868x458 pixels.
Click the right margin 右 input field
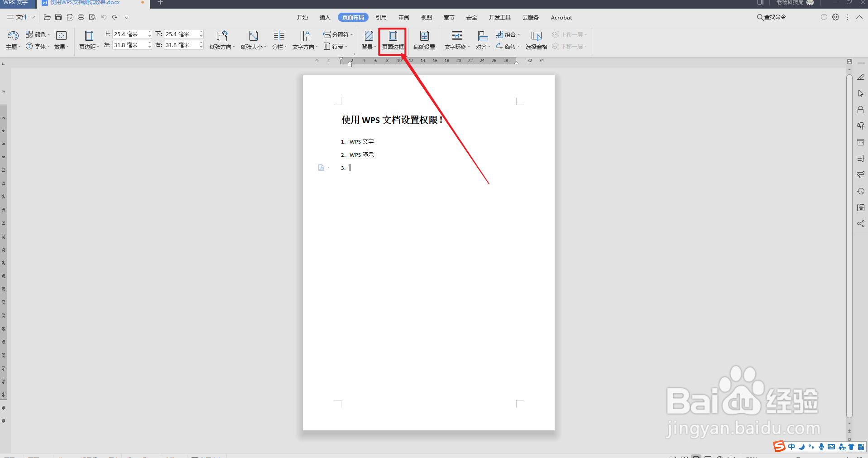click(x=181, y=45)
